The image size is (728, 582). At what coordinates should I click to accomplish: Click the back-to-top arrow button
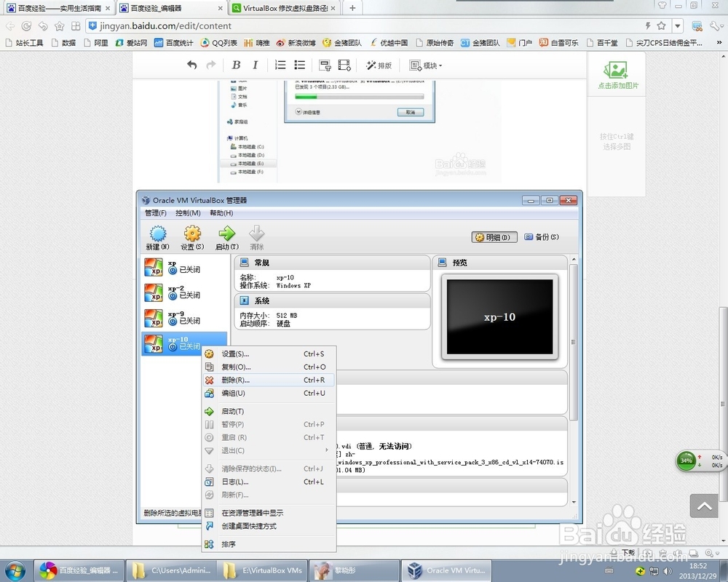coord(704,506)
